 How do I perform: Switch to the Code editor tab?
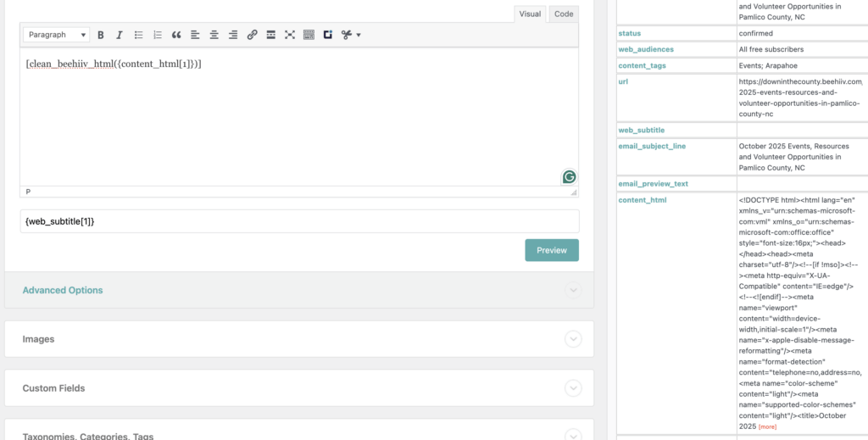563,14
